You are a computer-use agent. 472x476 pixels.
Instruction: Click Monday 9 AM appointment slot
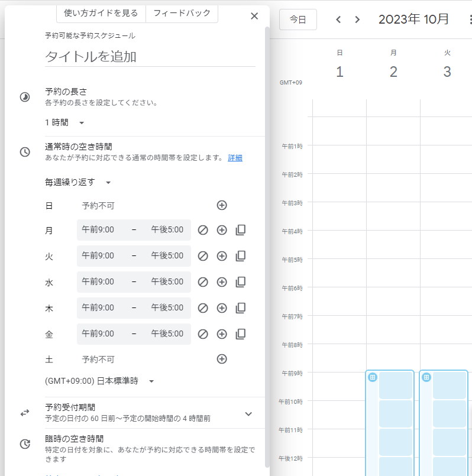point(396,385)
